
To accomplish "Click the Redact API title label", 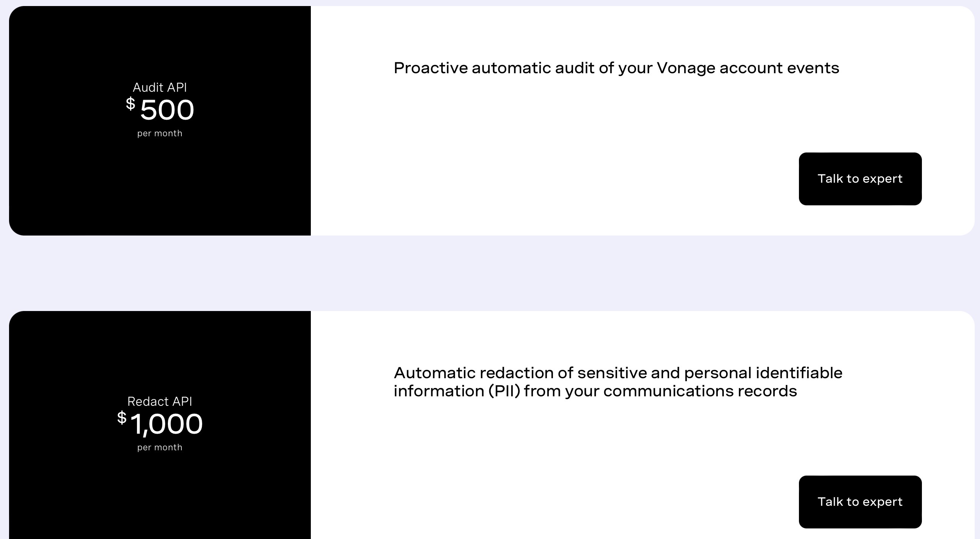I will coord(160,402).
